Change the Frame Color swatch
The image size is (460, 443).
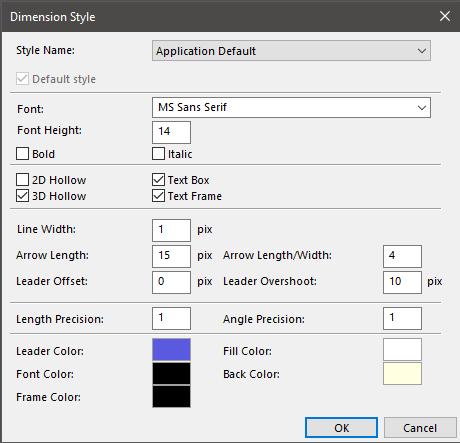[x=171, y=396]
